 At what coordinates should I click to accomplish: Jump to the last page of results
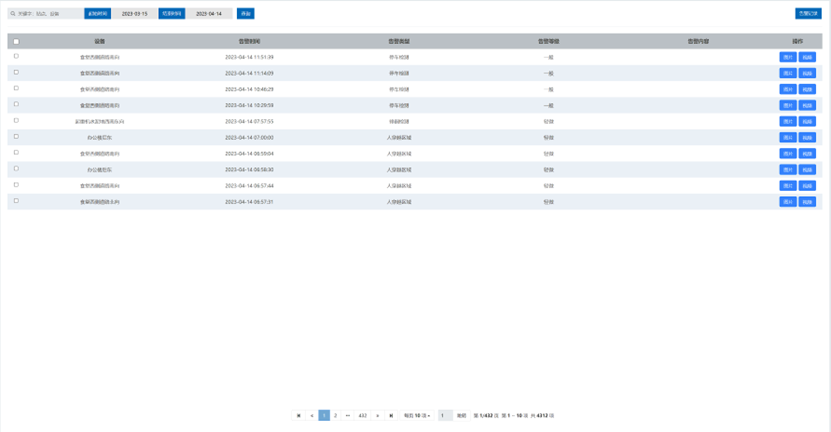pos(391,415)
